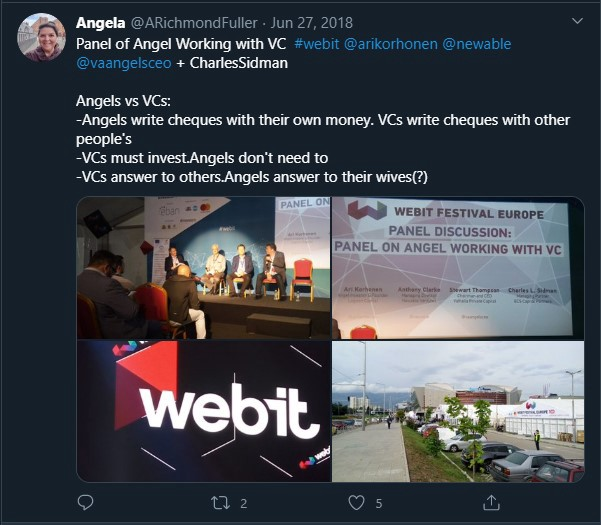Click the retweet arrows icon
The width and height of the screenshot is (601, 525).
pos(220,503)
